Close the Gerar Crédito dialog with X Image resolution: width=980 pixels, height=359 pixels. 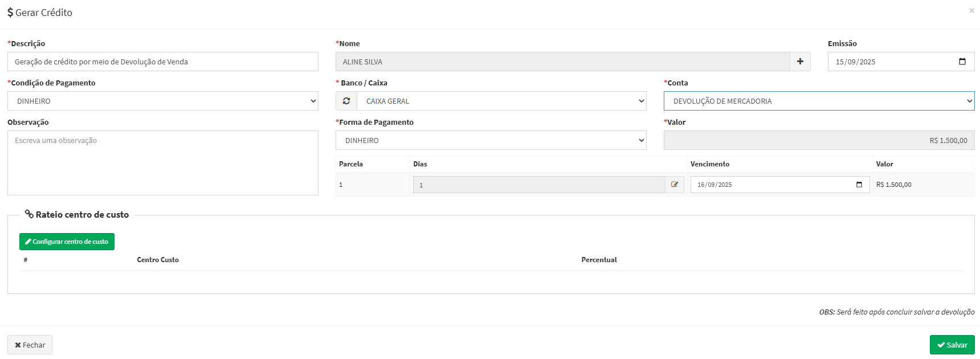pyautogui.click(x=971, y=11)
